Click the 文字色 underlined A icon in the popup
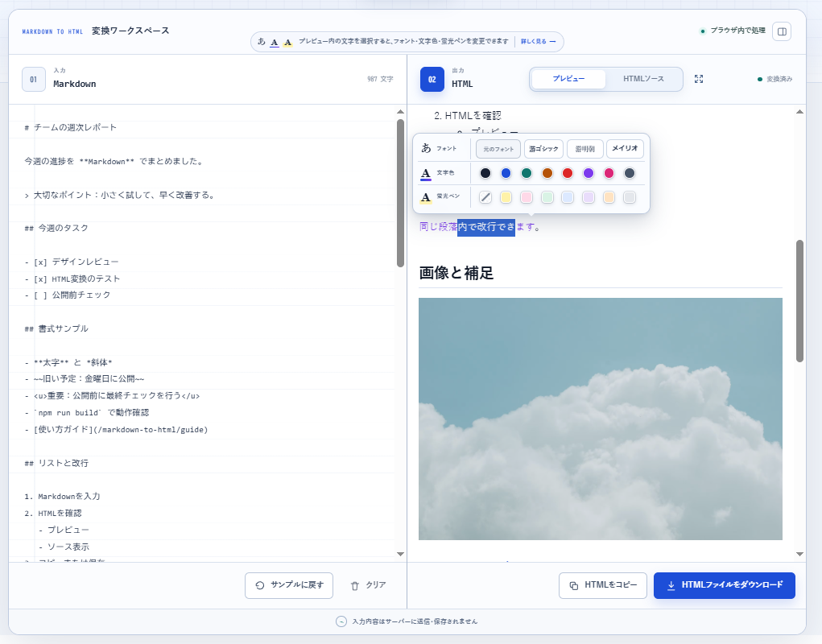Image resolution: width=822 pixels, height=644 pixels. [426, 173]
